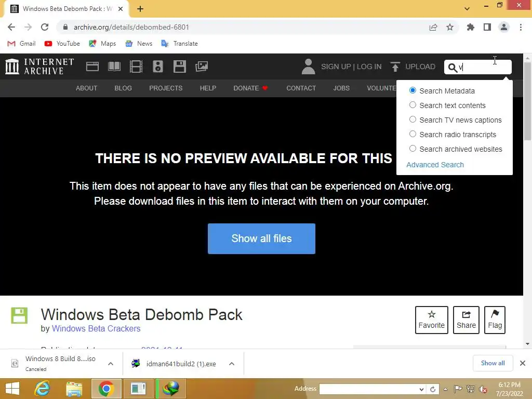Close the Windows Beta Debomb Pack tab

[121, 9]
